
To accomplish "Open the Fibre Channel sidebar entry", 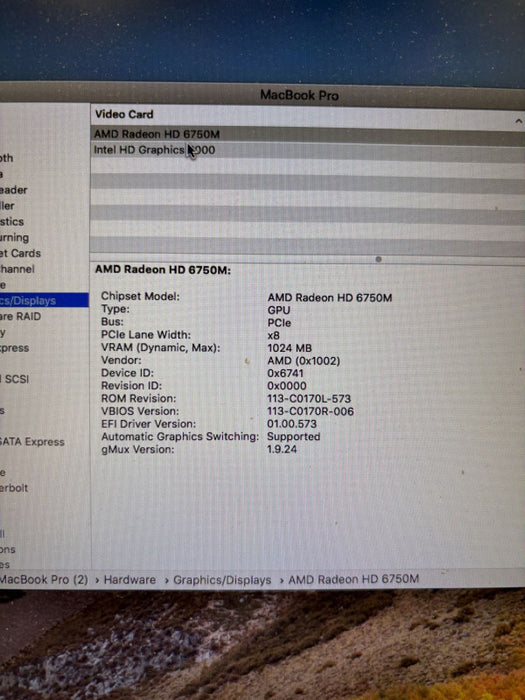I will tap(17, 269).
